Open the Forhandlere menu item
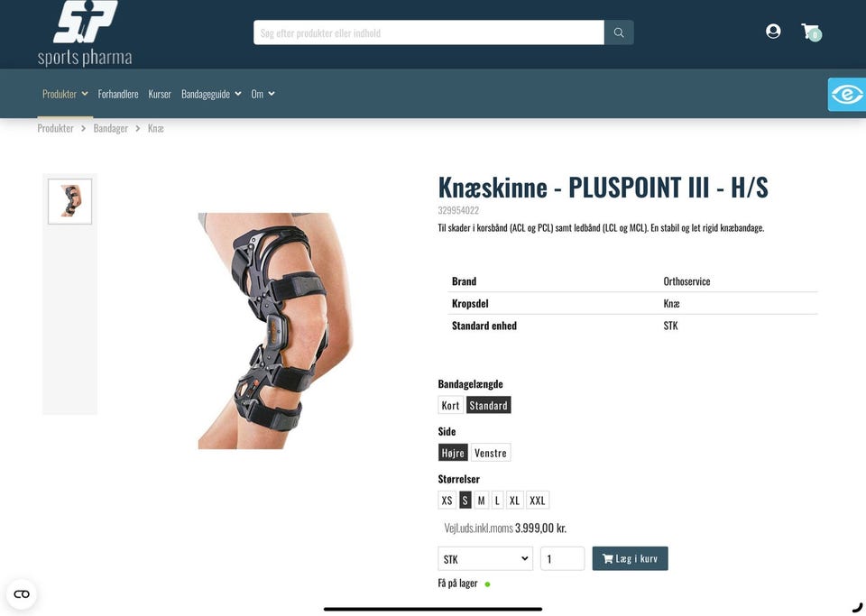The image size is (866, 616). point(118,94)
